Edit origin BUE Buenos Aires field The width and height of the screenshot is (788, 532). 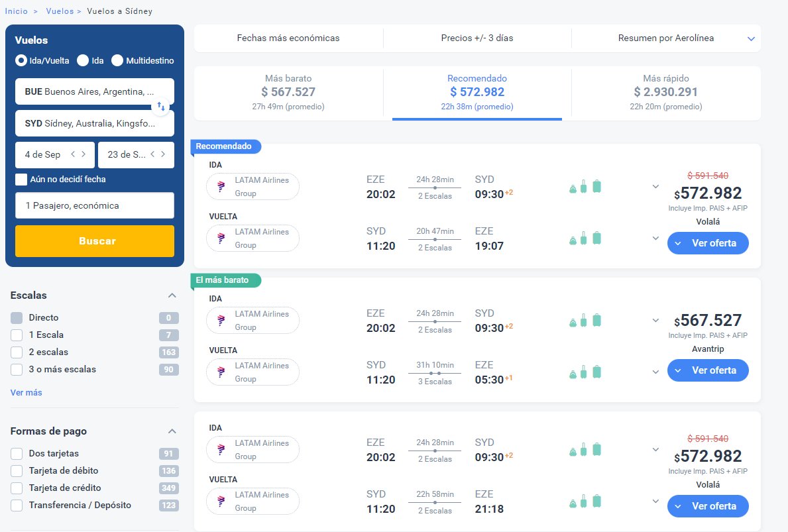point(95,91)
